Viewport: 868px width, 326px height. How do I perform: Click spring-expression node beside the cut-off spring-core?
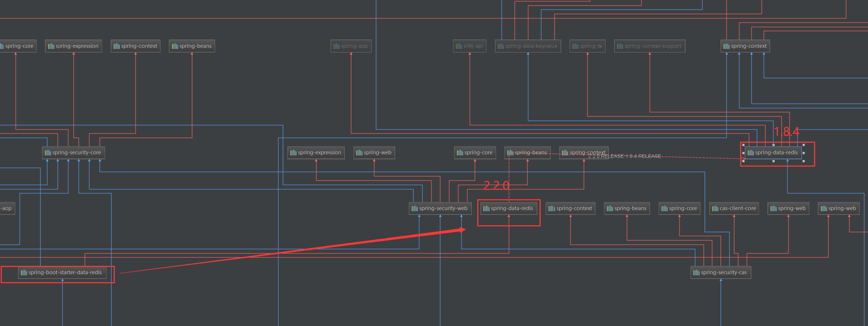click(x=74, y=46)
